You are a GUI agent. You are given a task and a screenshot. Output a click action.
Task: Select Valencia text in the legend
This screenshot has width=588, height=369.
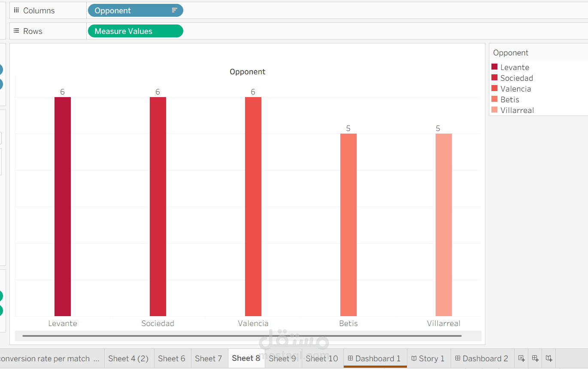516,89
